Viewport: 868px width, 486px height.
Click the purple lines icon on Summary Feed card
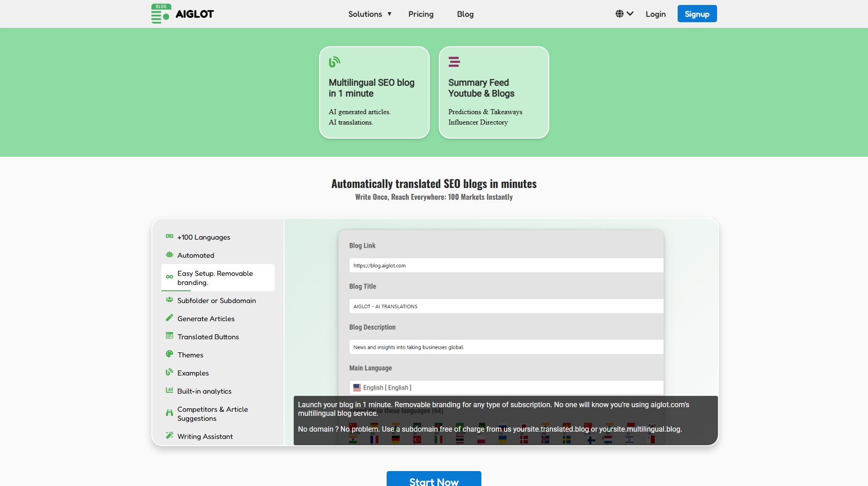pos(454,62)
